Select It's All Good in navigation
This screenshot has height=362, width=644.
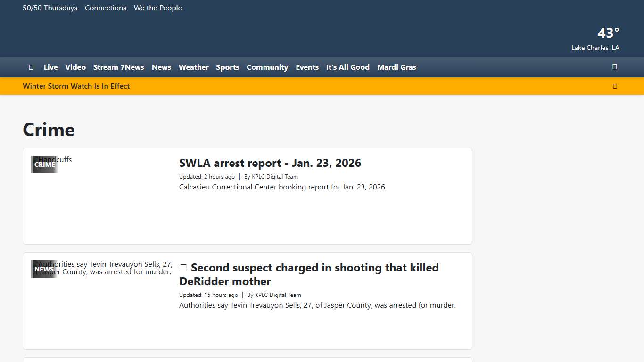(x=348, y=67)
